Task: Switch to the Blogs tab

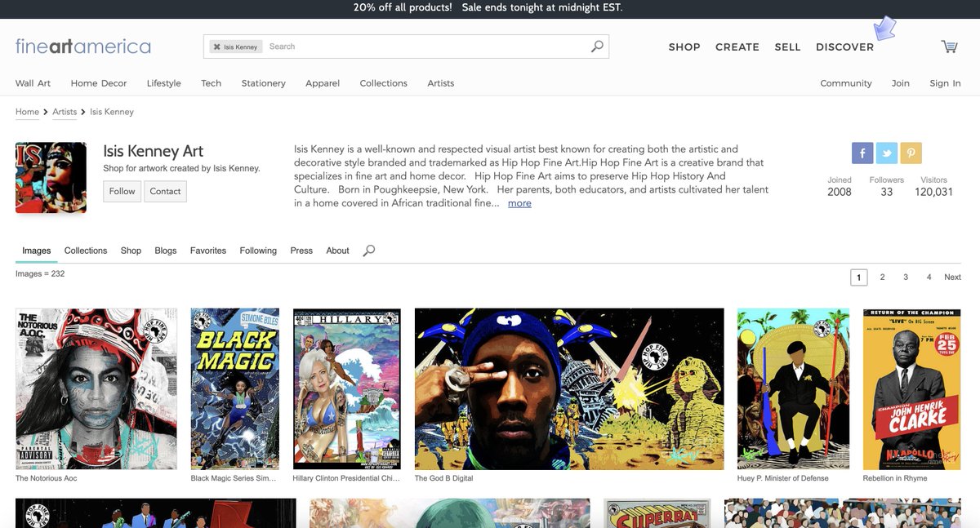Action: [166, 251]
